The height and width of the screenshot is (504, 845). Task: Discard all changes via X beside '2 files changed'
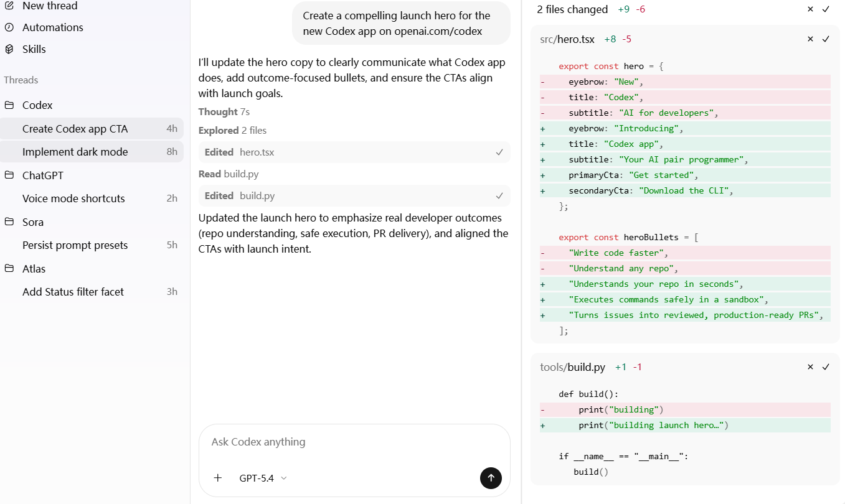coord(810,9)
